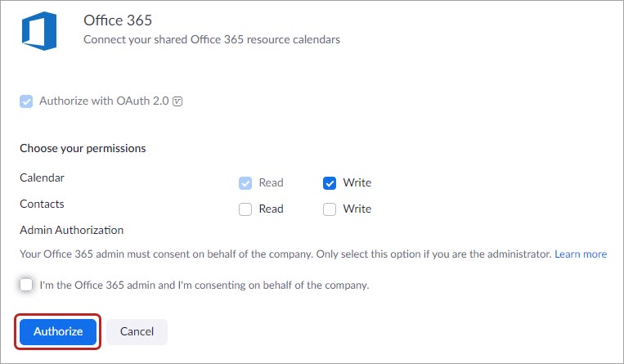The height and width of the screenshot is (364, 624).
Task: Uncheck Calendar Write permission checkbox
Action: [330, 182]
